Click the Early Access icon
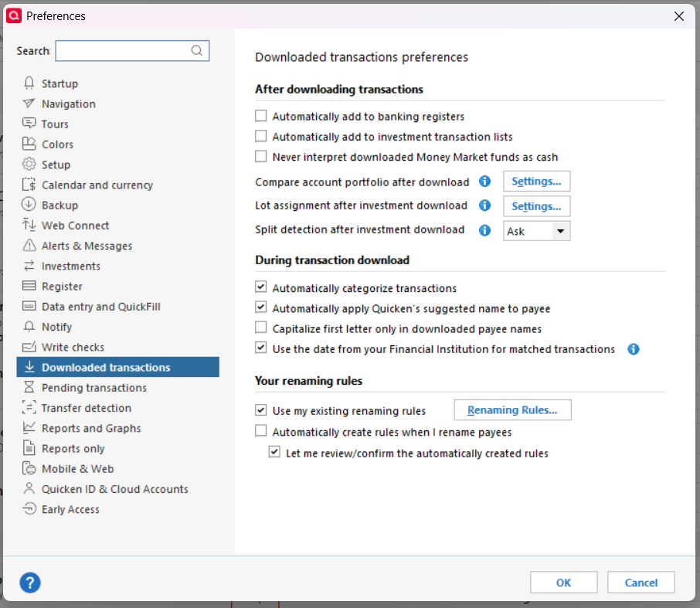The height and width of the screenshot is (608, 700). point(29,509)
